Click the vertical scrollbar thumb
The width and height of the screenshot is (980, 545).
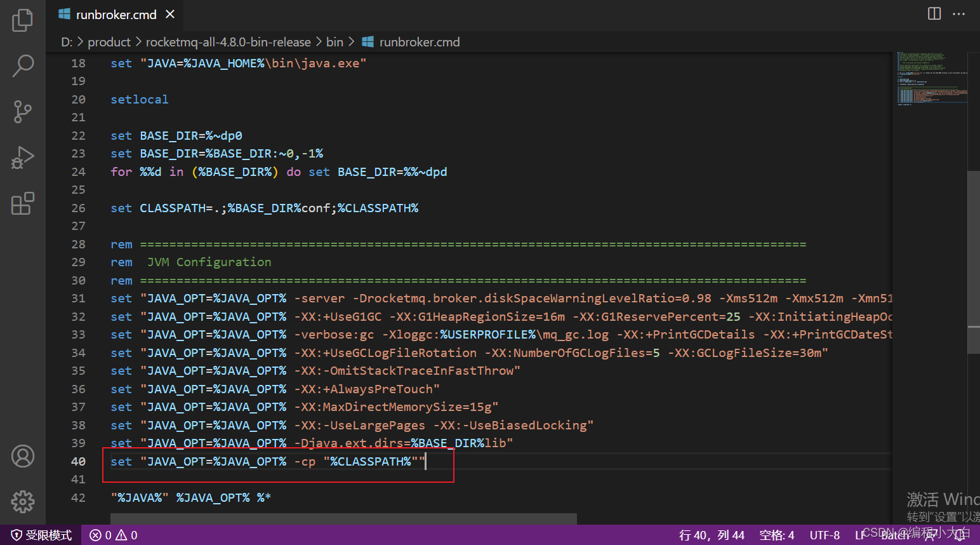tap(974, 262)
